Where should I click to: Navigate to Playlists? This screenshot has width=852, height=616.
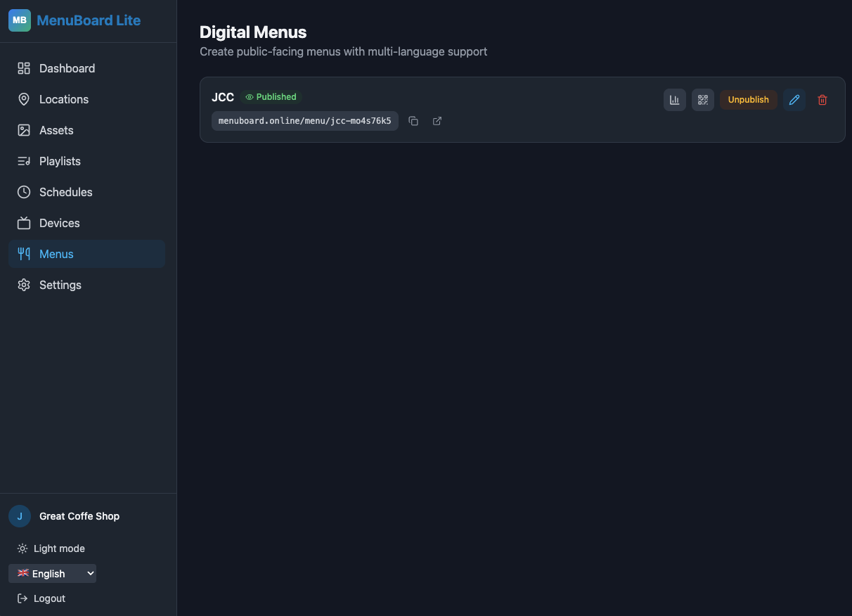click(x=86, y=161)
